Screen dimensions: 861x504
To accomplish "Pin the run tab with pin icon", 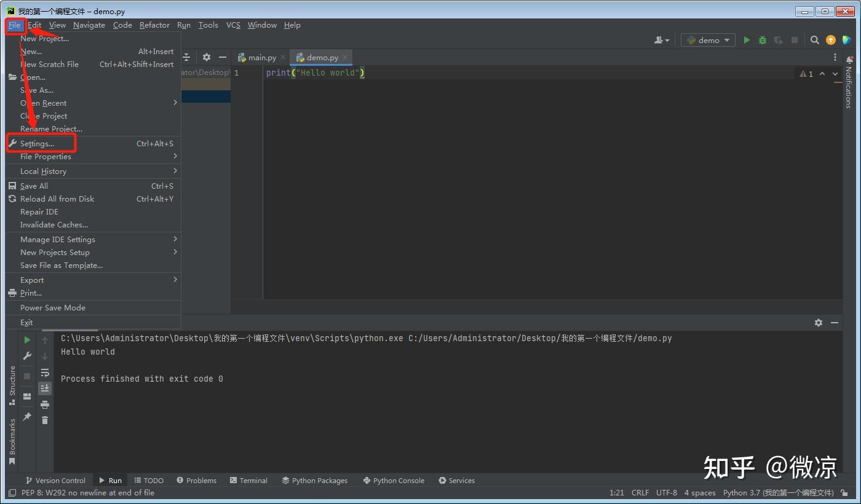I will tap(27, 417).
